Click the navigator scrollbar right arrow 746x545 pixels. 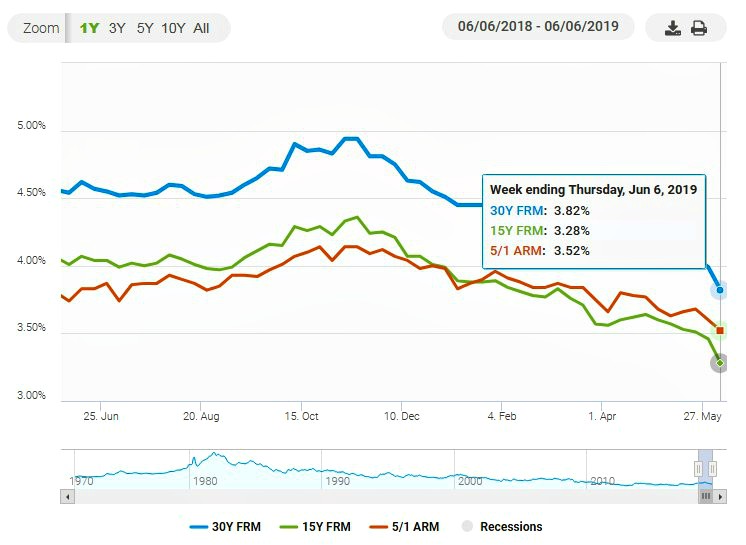pos(720,497)
